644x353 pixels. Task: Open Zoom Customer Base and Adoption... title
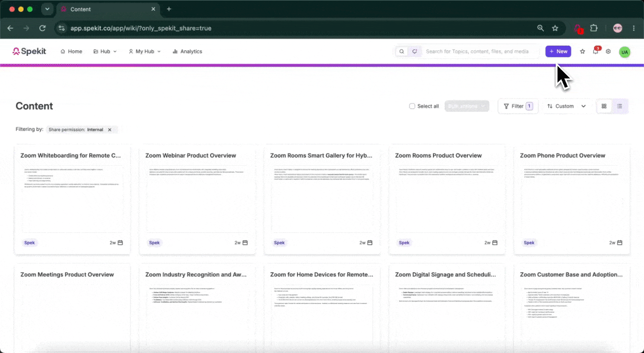click(x=570, y=275)
